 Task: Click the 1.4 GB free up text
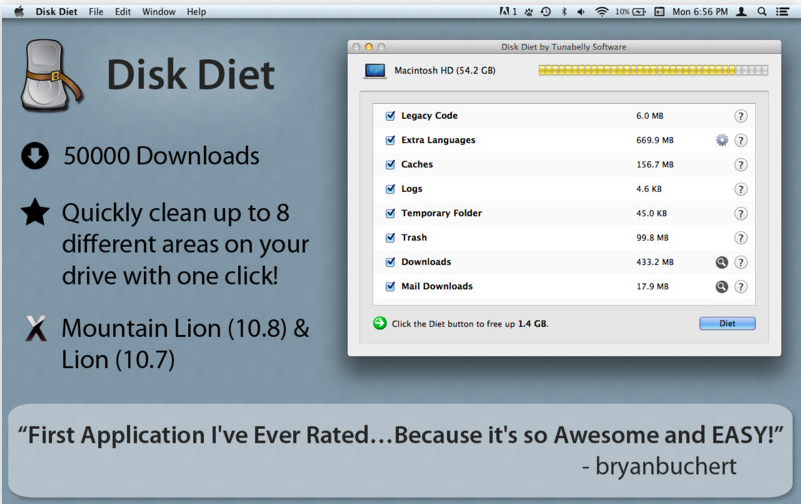click(x=532, y=324)
